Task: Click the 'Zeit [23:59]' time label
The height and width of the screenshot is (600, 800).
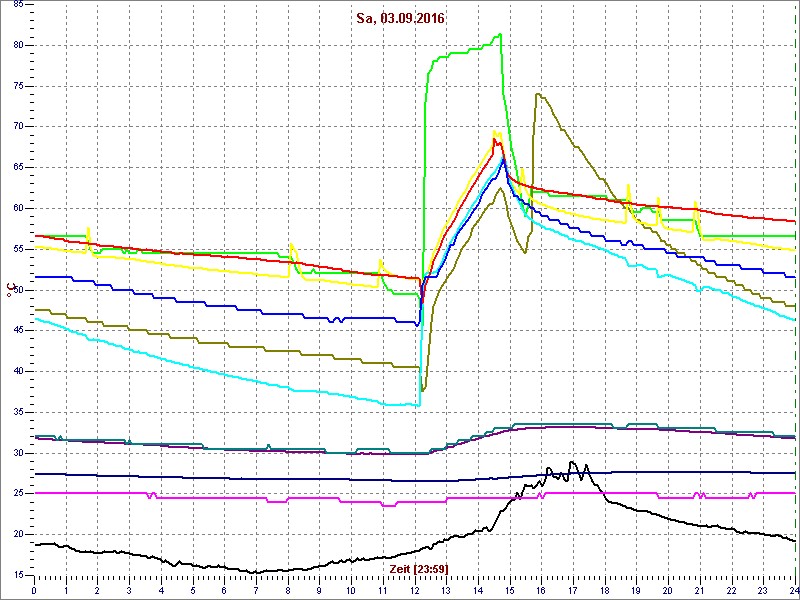Action: pyautogui.click(x=419, y=569)
